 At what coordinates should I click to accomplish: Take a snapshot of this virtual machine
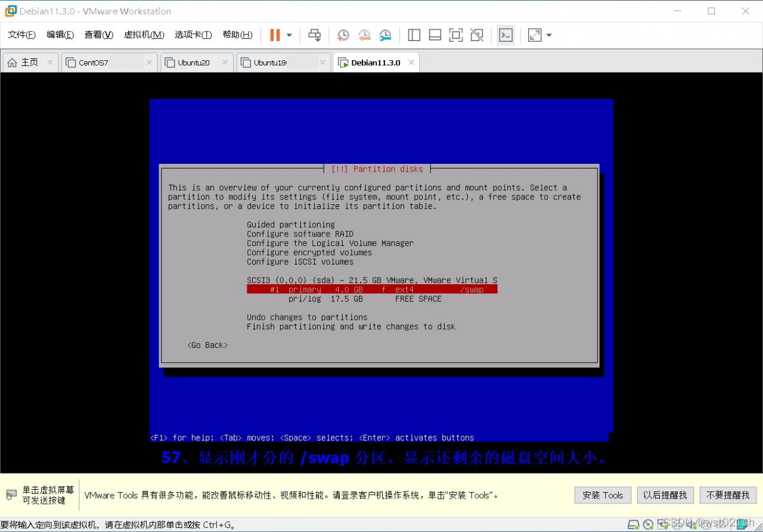click(343, 35)
